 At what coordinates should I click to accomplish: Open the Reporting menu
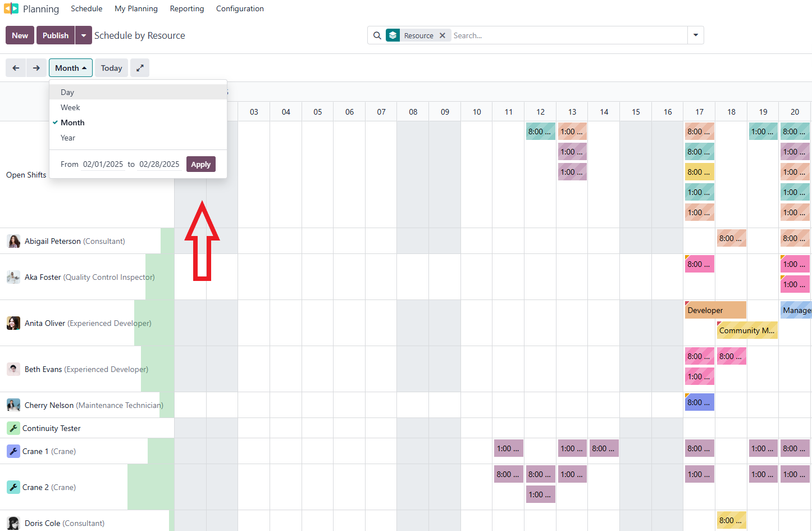pos(187,8)
